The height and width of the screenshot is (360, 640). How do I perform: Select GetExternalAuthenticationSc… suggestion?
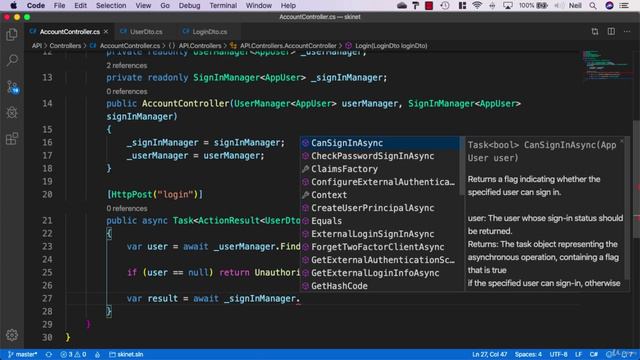[x=380, y=260]
